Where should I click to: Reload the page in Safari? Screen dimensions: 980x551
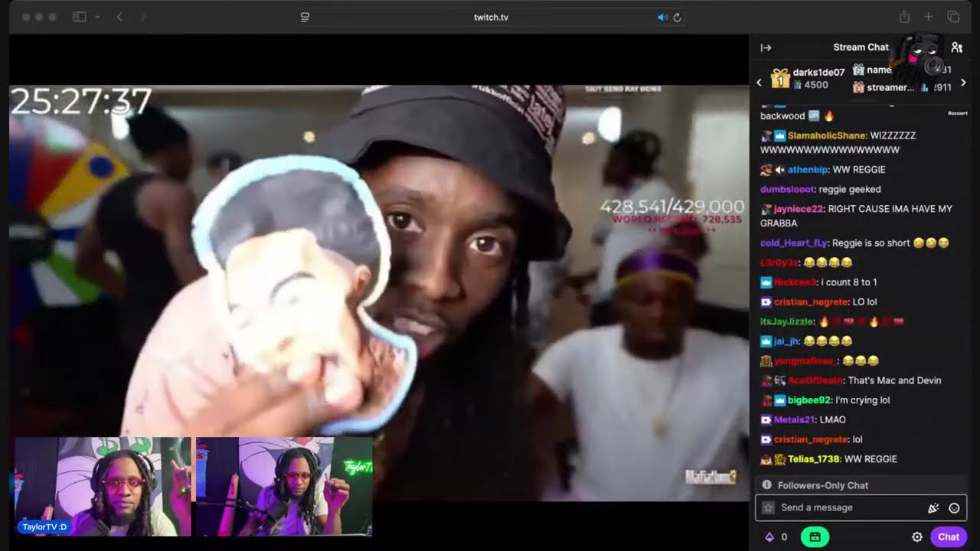coord(677,17)
